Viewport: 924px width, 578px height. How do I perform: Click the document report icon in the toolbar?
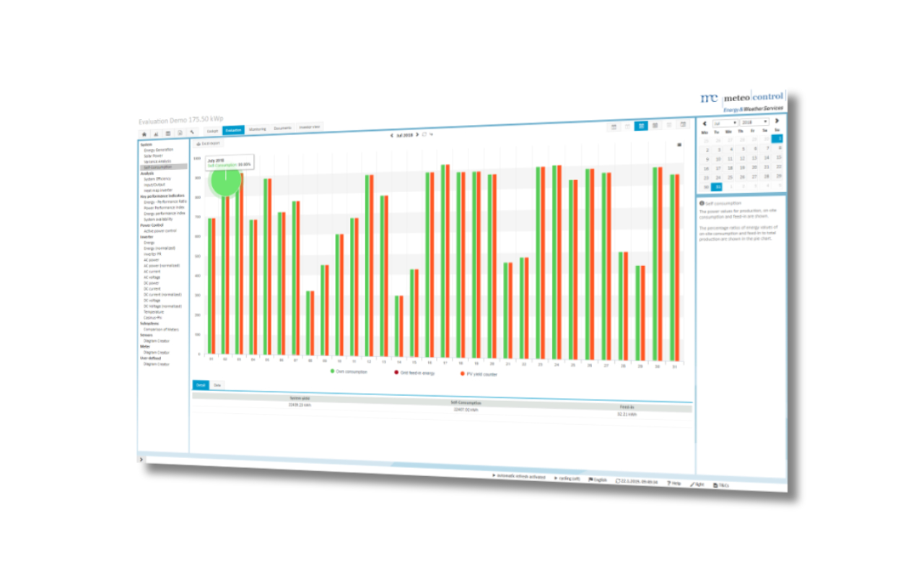[180, 133]
